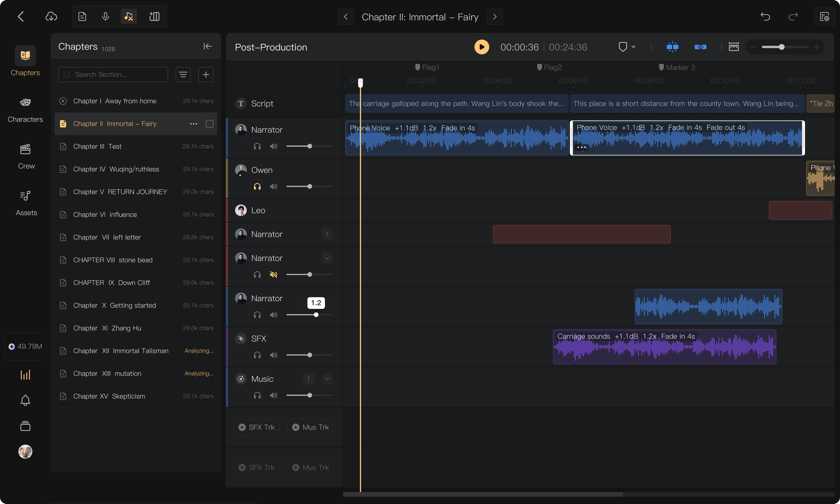The width and height of the screenshot is (840, 504).
Task: Expand the collapsed Narrator track chevron
Action: click(327, 234)
